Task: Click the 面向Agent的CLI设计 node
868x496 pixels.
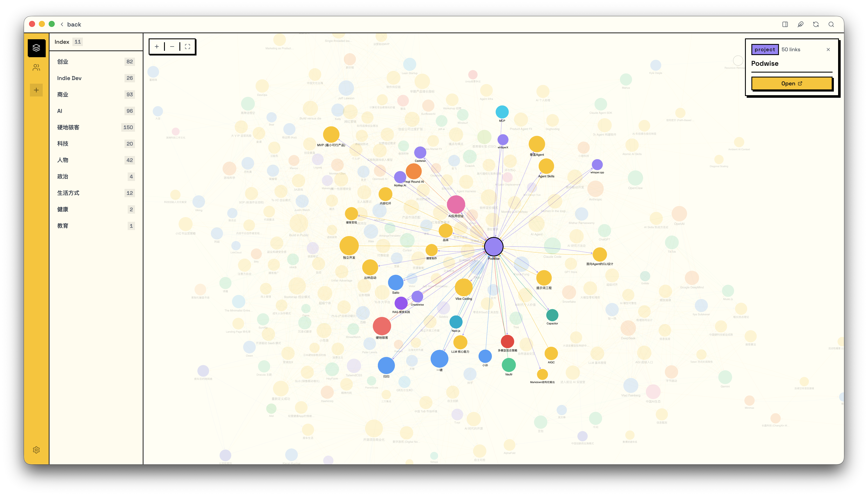Action: point(599,254)
